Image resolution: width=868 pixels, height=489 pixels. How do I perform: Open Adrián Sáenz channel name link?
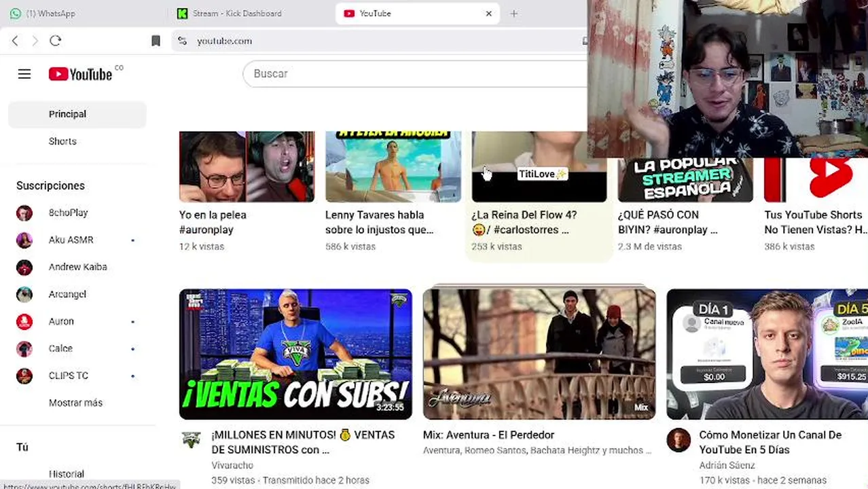click(x=727, y=465)
